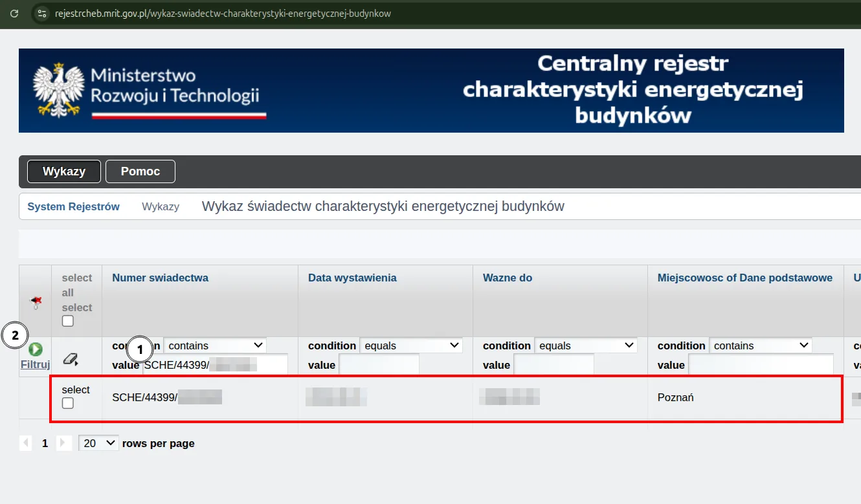Viewport: 861px width, 504px height.
Task: Click the SCHE/44399/ certificate number cell
Action: pyautogui.click(x=167, y=397)
